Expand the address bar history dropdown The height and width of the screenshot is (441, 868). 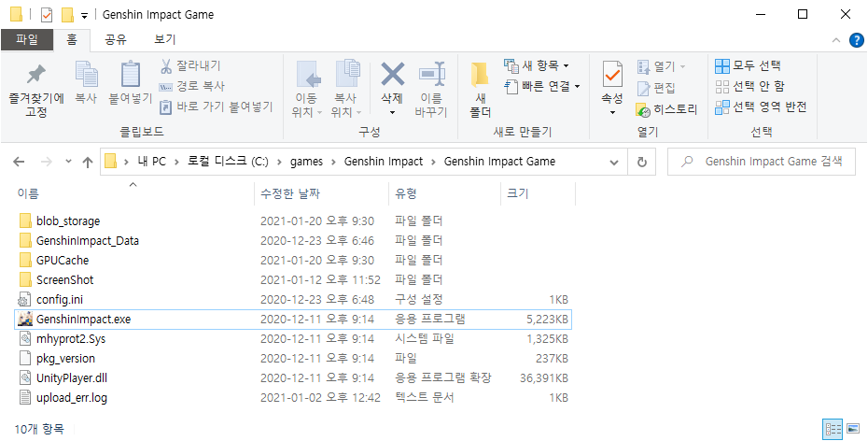click(x=614, y=163)
